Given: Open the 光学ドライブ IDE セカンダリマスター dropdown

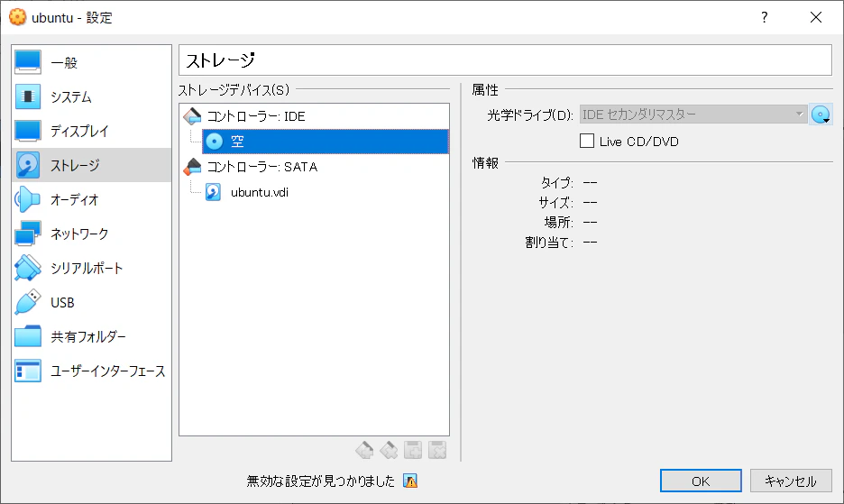Looking at the screenshot, I should coord(693,115).
